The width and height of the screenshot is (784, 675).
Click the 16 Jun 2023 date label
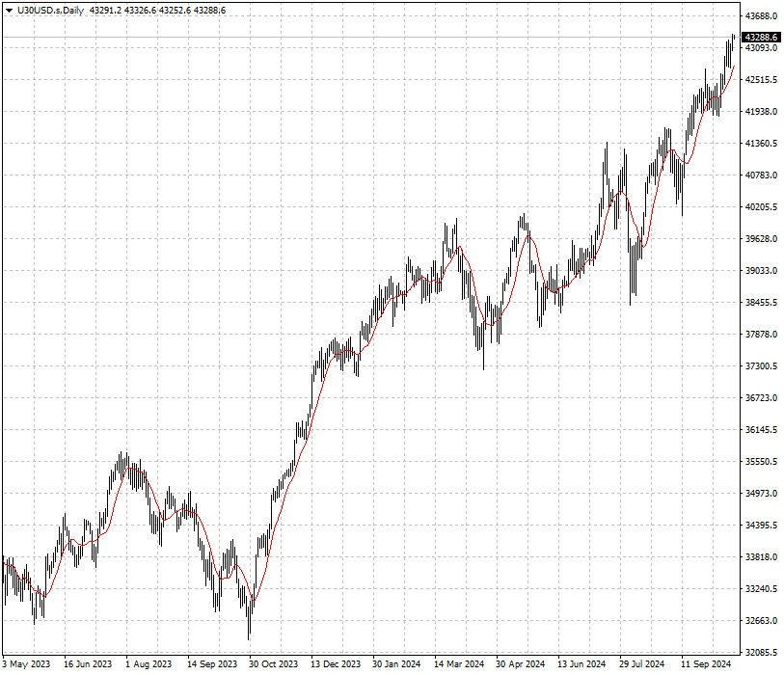[x=88, y=664]
